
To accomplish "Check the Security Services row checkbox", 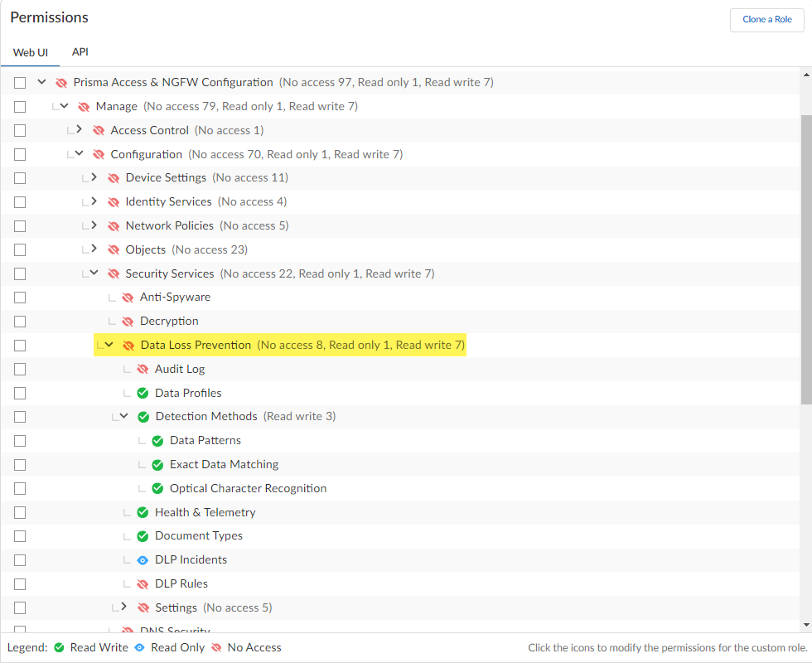I will tap(20, 273).
